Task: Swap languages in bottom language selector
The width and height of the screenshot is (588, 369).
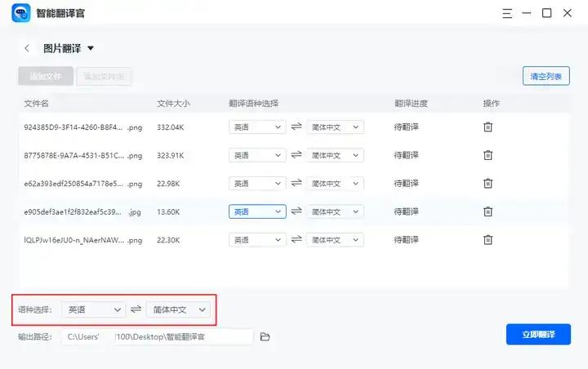Action: [136, 310]
